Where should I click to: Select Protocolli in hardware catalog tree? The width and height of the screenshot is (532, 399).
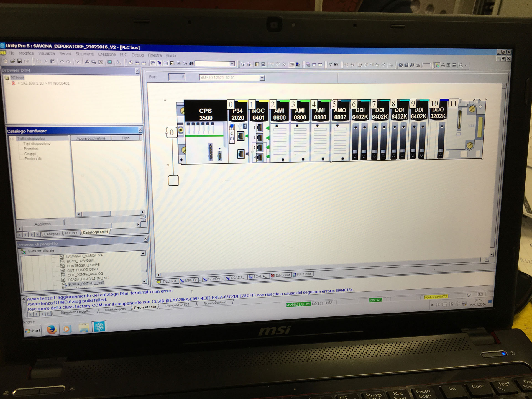33,159
